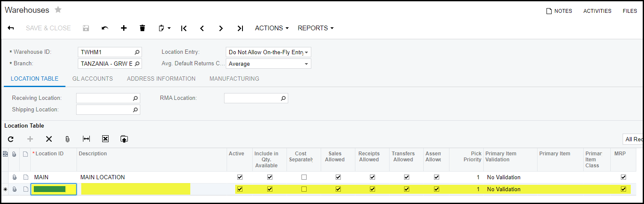
Task: Switch to the GL ACCOUNTS tab
Action: click(92, 79)
